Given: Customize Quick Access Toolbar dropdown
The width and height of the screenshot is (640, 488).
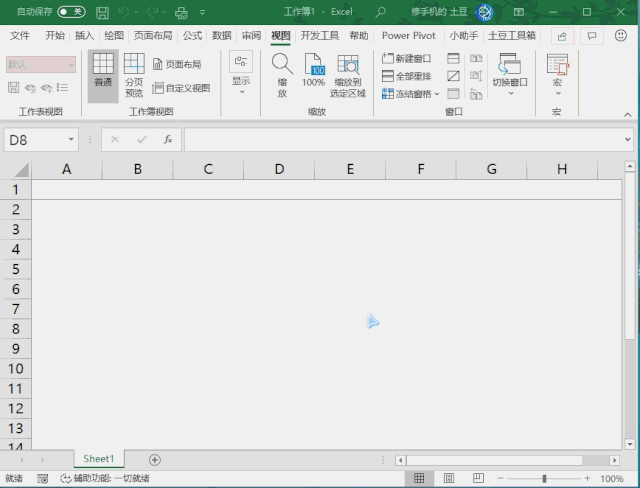Looking at the screenshot, I should 202,13.
